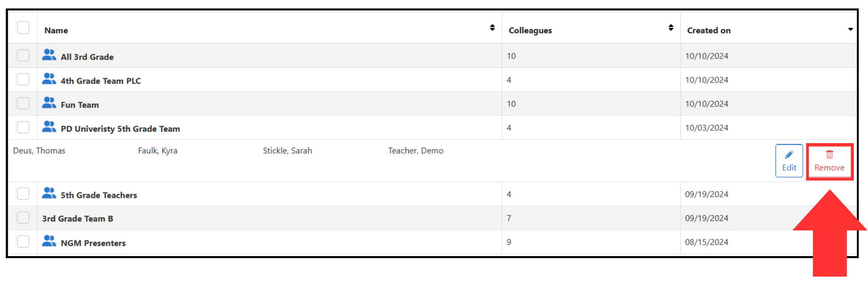Screen dimensions: 868x289
Task: Toggle the Created on sort arrow
Action: click(850, 29)
